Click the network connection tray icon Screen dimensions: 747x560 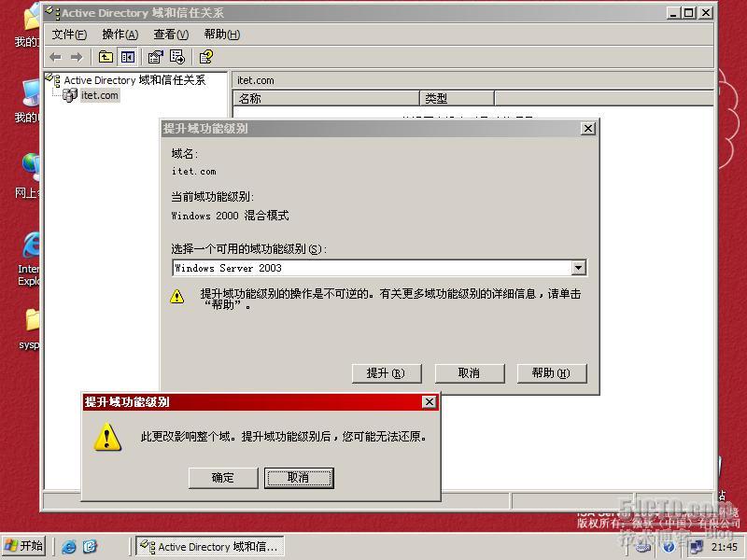click(696, 547)
